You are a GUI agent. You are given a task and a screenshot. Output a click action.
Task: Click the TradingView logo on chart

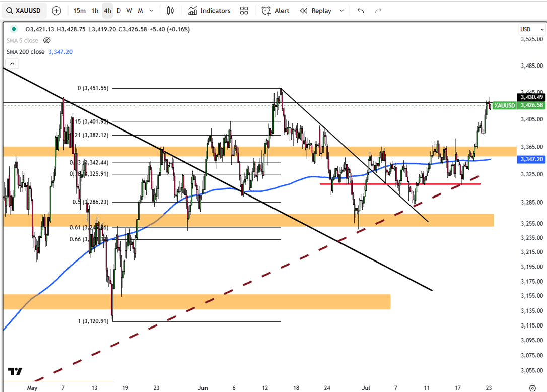pos(15,371)
